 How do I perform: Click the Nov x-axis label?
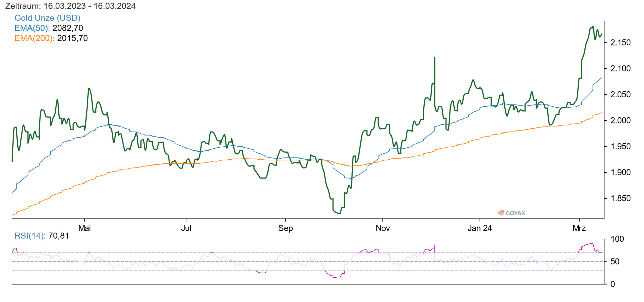click(x=383, y=228)
